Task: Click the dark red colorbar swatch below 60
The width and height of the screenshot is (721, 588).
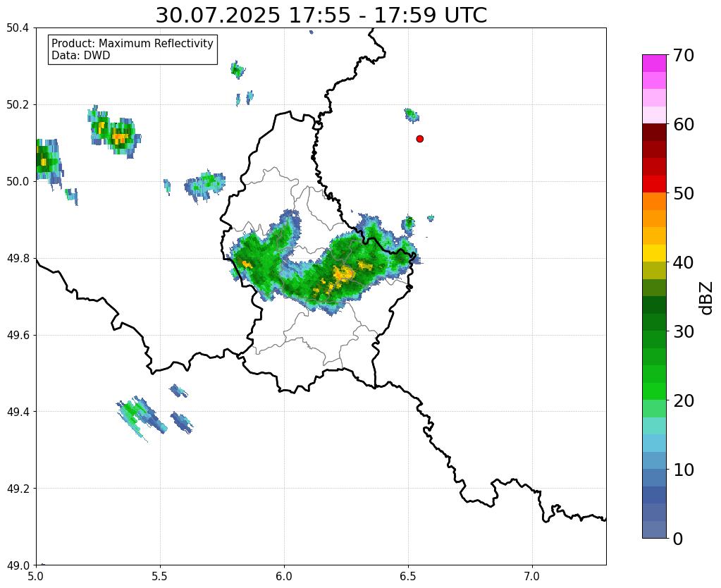Action: coord(654,132)
